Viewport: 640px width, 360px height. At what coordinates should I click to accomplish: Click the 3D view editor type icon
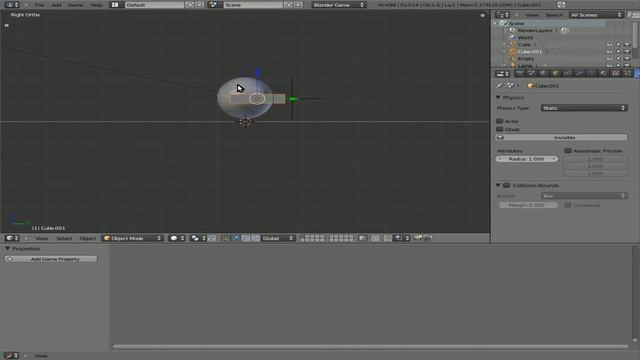11,238
